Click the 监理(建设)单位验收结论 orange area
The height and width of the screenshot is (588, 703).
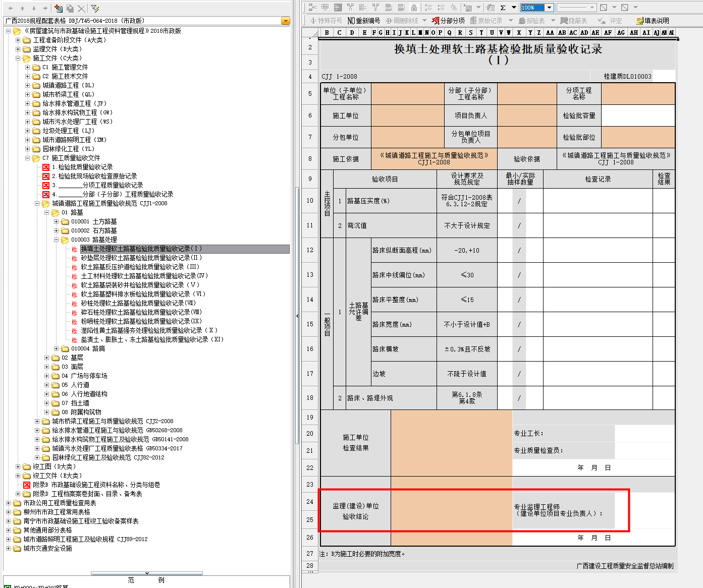pos(452,511)
